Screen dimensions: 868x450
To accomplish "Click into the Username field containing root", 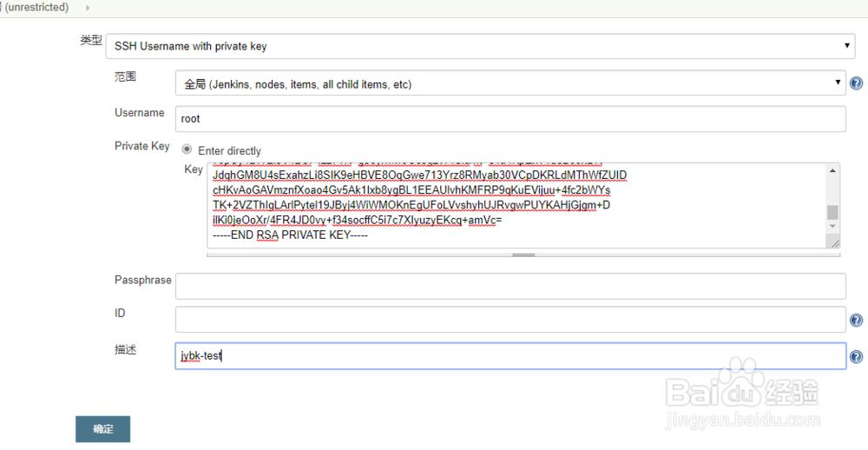I will [510, 118].
